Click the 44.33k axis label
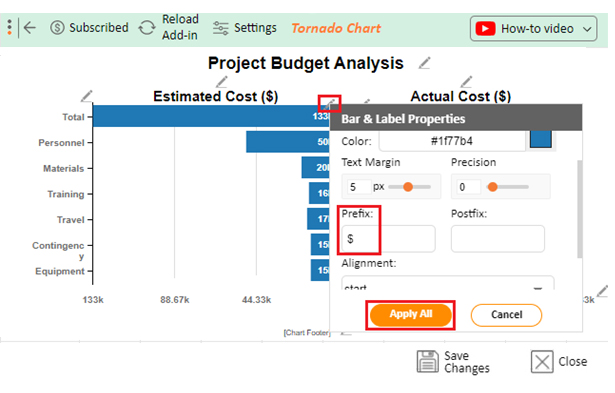The height and width of the screenshot is (393, 615). pos(256,300)
